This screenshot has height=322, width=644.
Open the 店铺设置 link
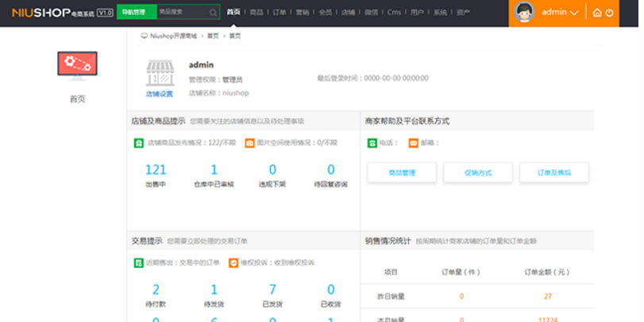click(160, 94)
